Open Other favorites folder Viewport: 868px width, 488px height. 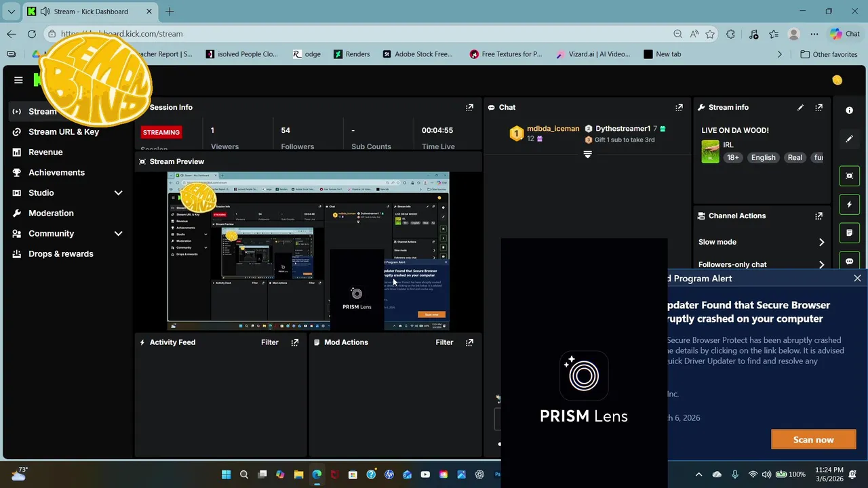[829, 54]
